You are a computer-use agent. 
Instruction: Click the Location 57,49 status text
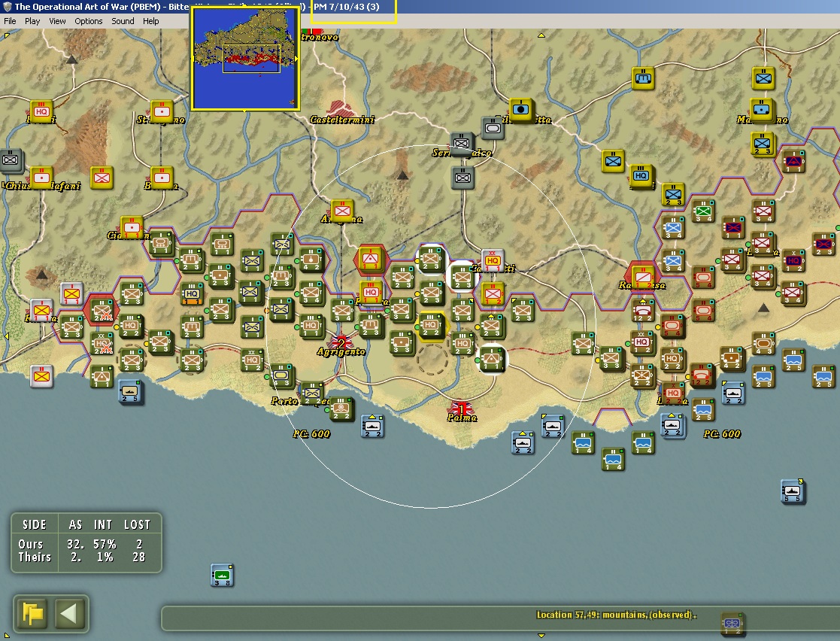(x=617, y=615)
